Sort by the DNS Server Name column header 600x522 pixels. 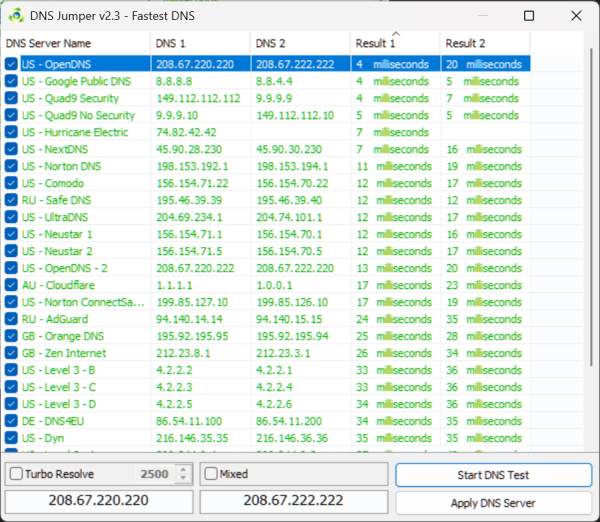pyautogui.click(x=77, y=43)
